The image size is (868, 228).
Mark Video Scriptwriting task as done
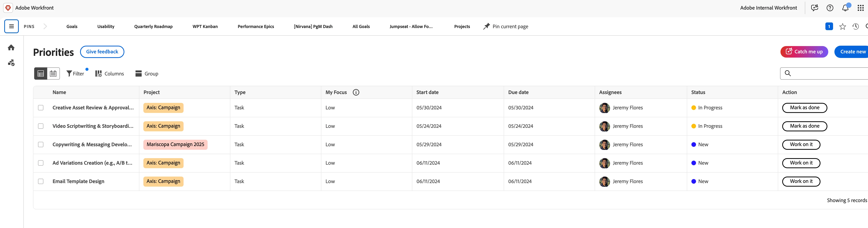[804, 126]
